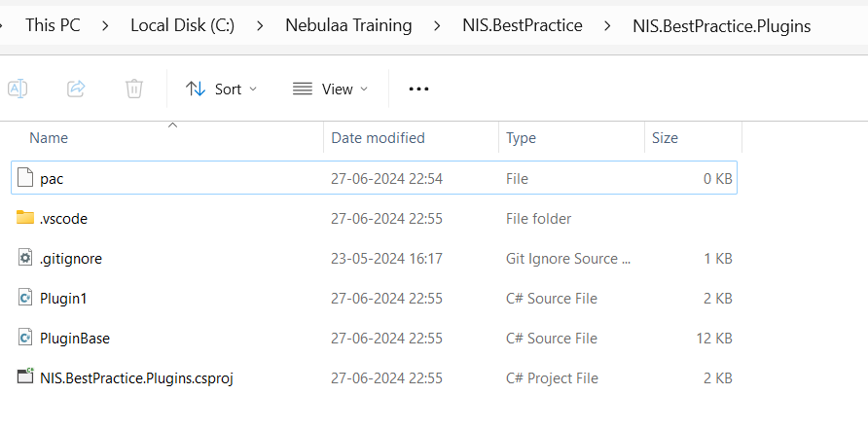The width and height of the screenshot is (868, 430).
Task: Select the .vscode folder icon
Action: [25, 218]
